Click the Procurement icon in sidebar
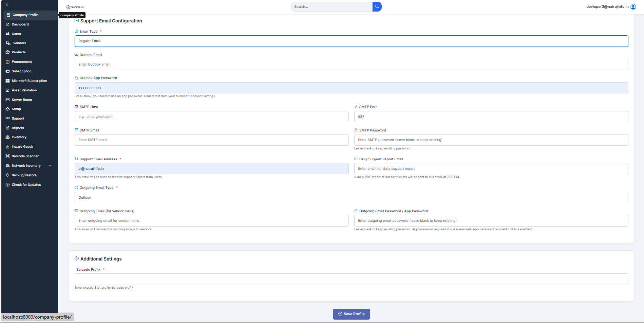The height and width of the screenshot is (323, 644). point(7,62)
